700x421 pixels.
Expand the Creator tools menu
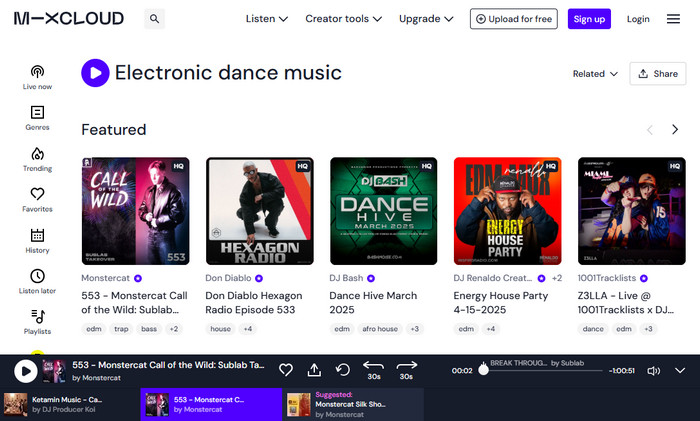[343, 19]
